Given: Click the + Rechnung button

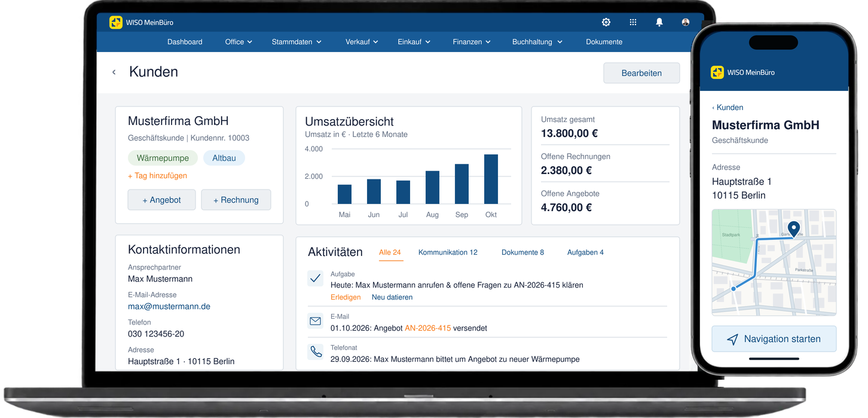Looking at the screenshot, I should [236, 200].
